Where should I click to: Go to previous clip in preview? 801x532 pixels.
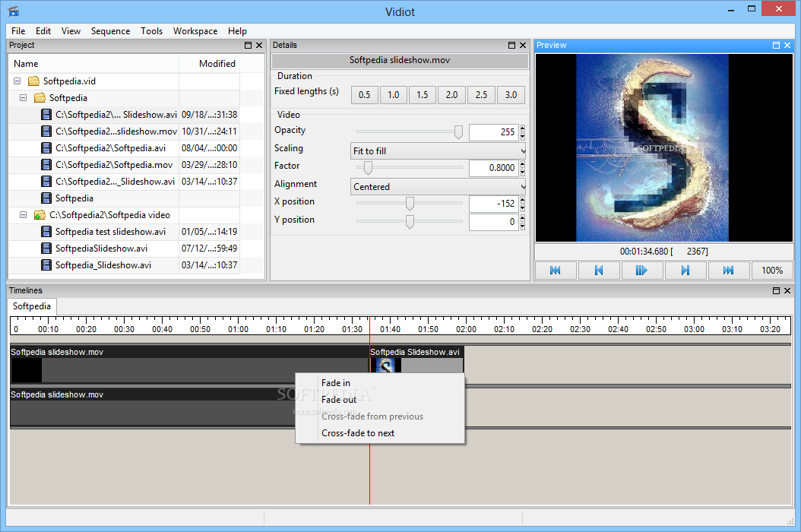599,271
